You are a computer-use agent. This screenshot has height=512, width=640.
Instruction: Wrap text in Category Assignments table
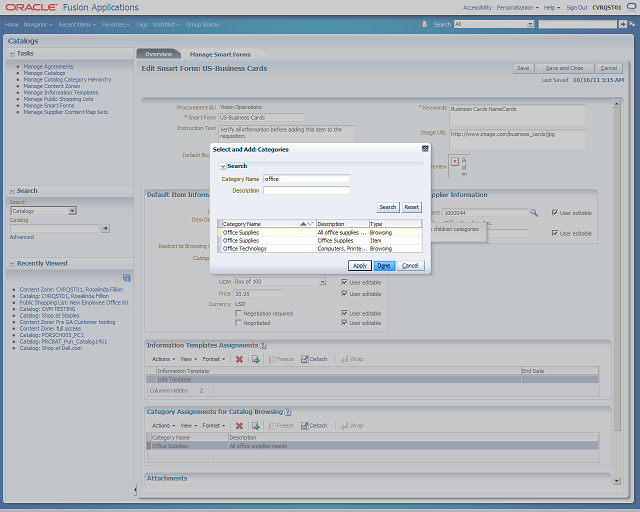[x=352, y=426]
